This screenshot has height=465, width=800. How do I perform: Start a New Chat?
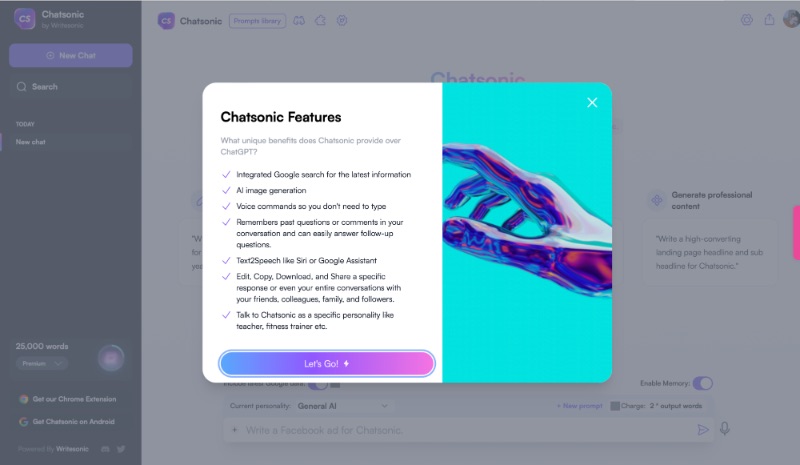[71, 55]
